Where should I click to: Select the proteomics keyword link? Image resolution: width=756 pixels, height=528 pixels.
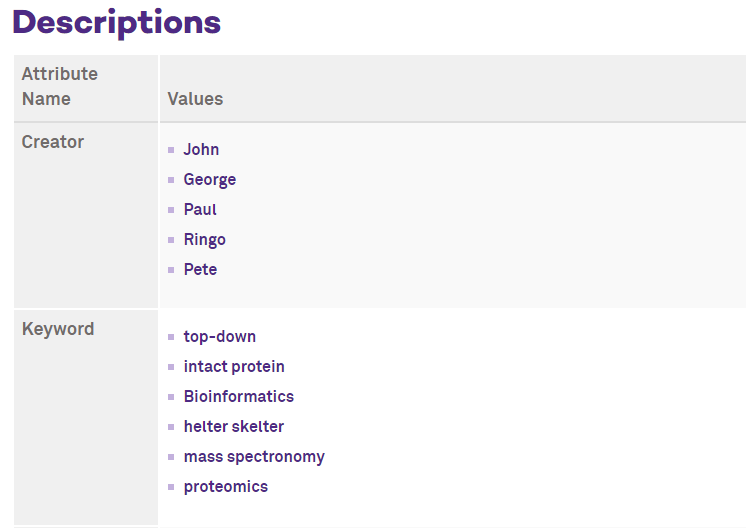point(226,487)
